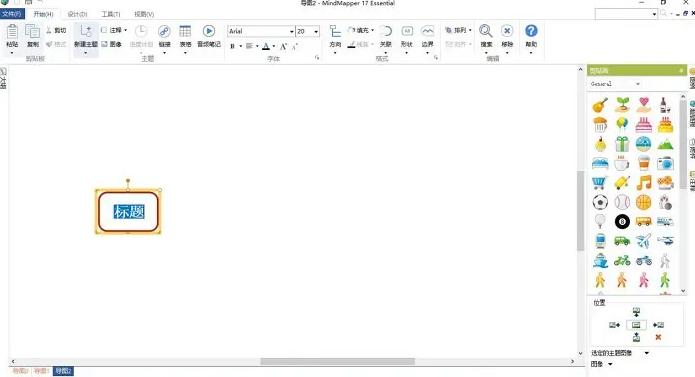The image size is (695, 377).
Task: Select the camera clipart icon
Action: coord(665,163)
